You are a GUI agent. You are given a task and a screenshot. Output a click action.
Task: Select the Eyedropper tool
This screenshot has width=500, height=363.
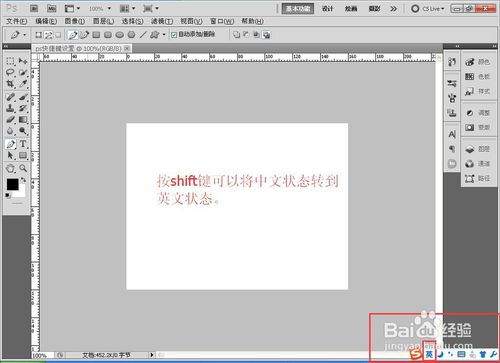[23, 84]
